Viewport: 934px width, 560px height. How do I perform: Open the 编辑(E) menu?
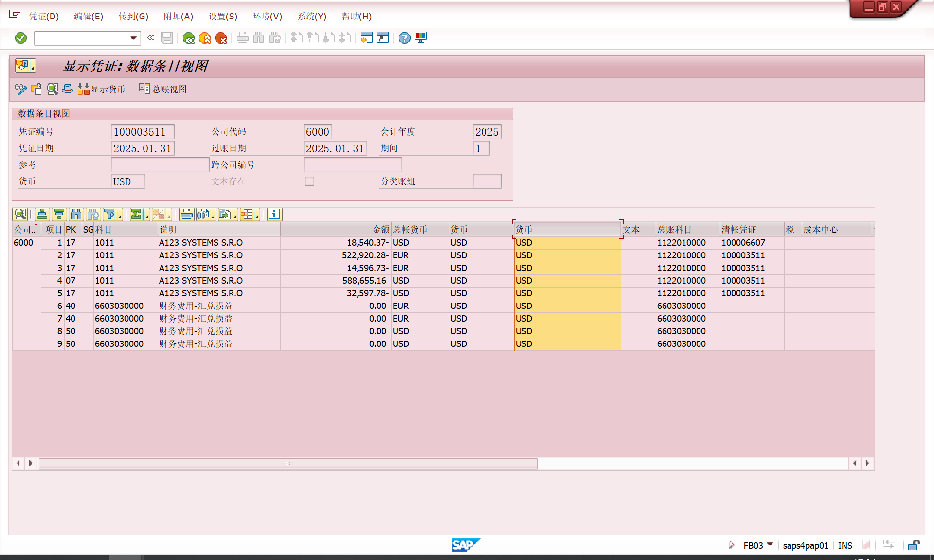coord(88,17)
